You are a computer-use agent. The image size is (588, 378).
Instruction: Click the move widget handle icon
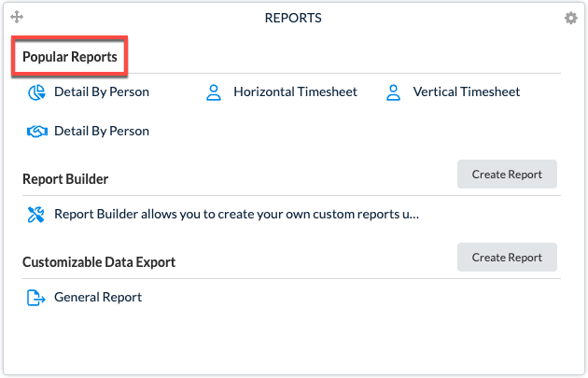(x=17, y=17)
